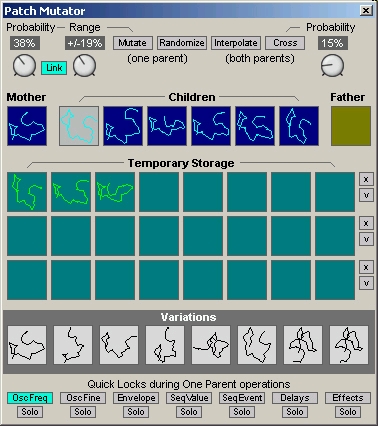Click the v button of first storage row
The height and width of the screenshot is (426, 378).
click(366, 195)
